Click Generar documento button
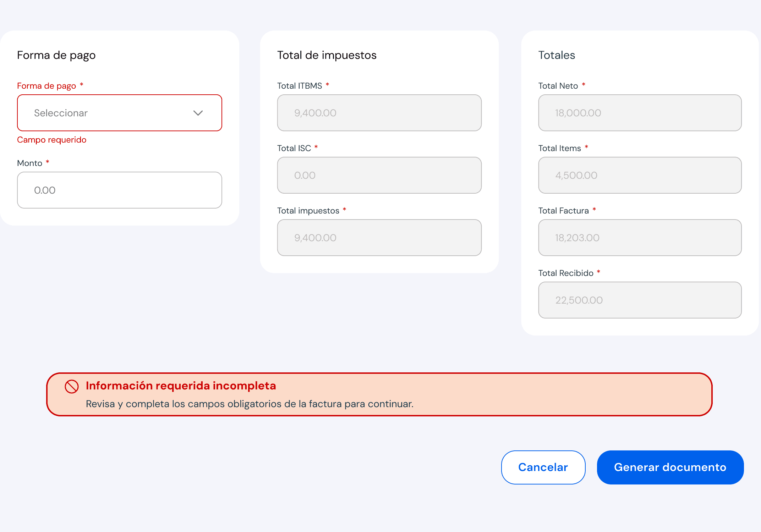This screenshot has height=532, width=761. coord(670,467)
